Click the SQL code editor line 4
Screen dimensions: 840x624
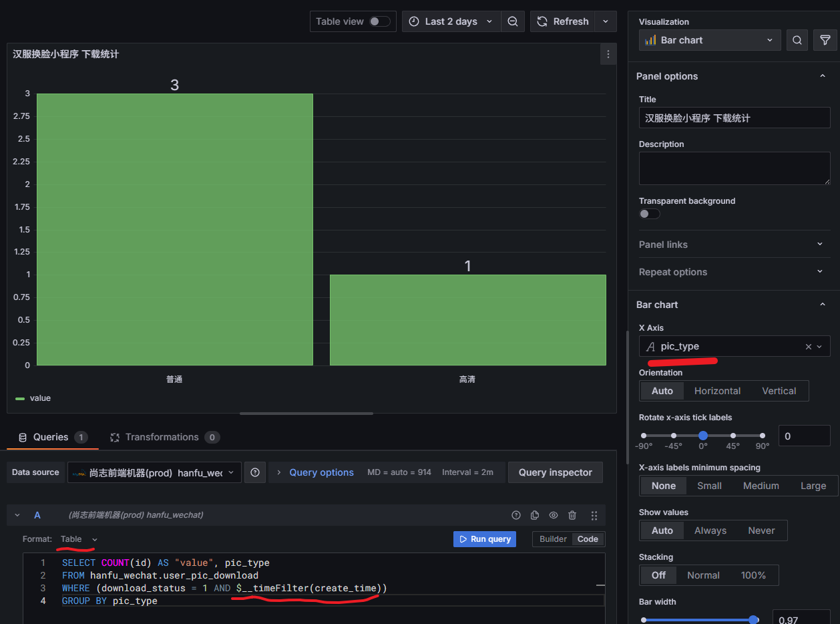(x=333, y=601)
